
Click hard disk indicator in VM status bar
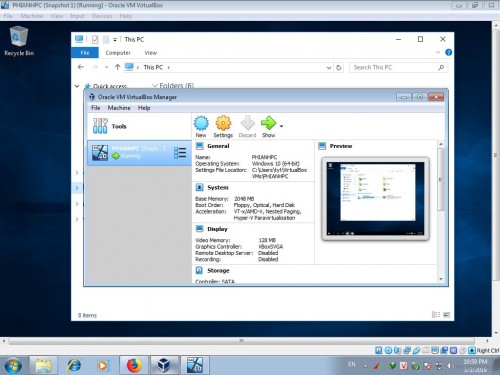click(379, 350)
